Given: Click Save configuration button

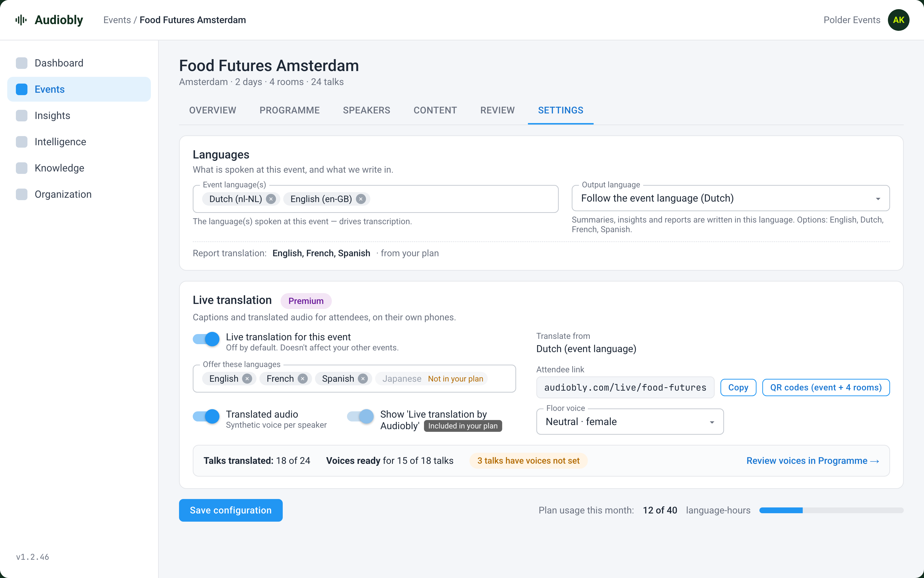Looking at the screenshot, I should tap(231, 510).
